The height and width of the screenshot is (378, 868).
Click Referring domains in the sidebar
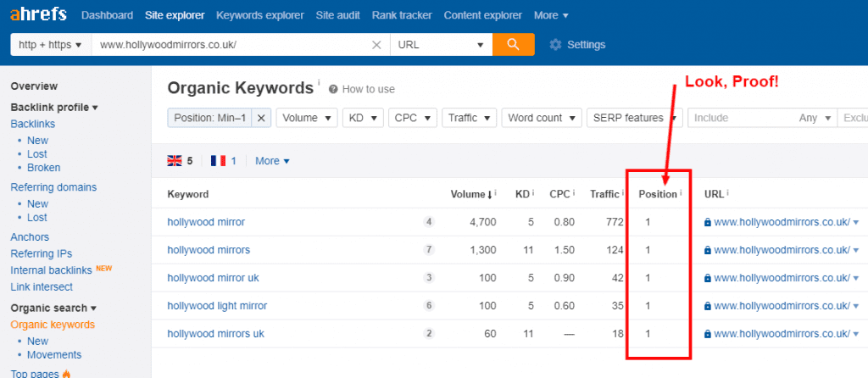53,187
